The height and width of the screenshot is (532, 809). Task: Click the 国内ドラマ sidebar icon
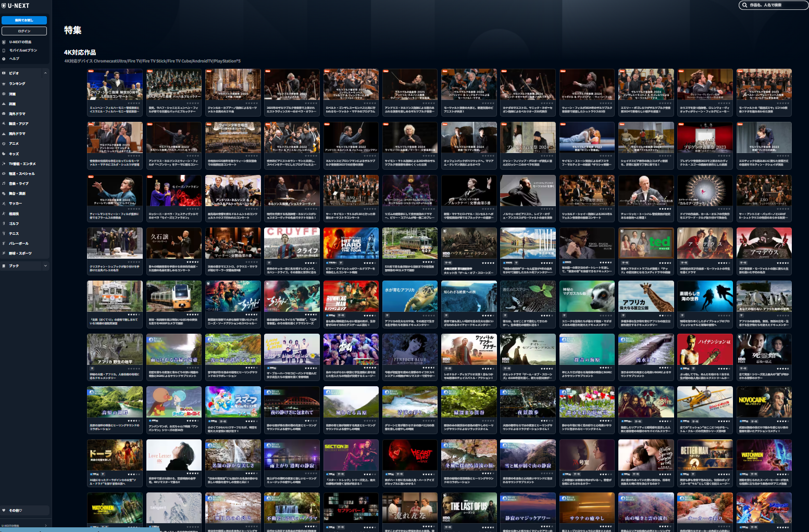pos(4,134)
